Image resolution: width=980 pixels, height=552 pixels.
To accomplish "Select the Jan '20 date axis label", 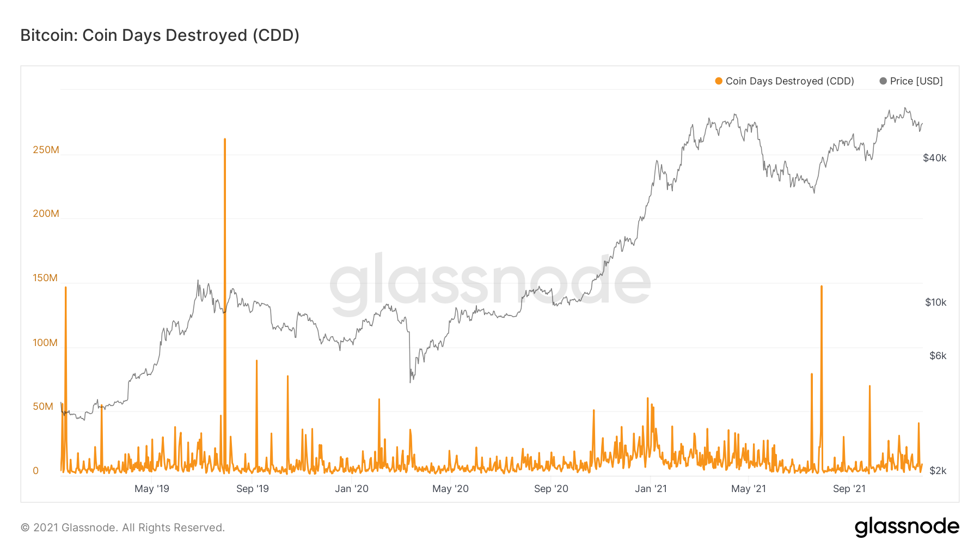I will coord(352,489).
